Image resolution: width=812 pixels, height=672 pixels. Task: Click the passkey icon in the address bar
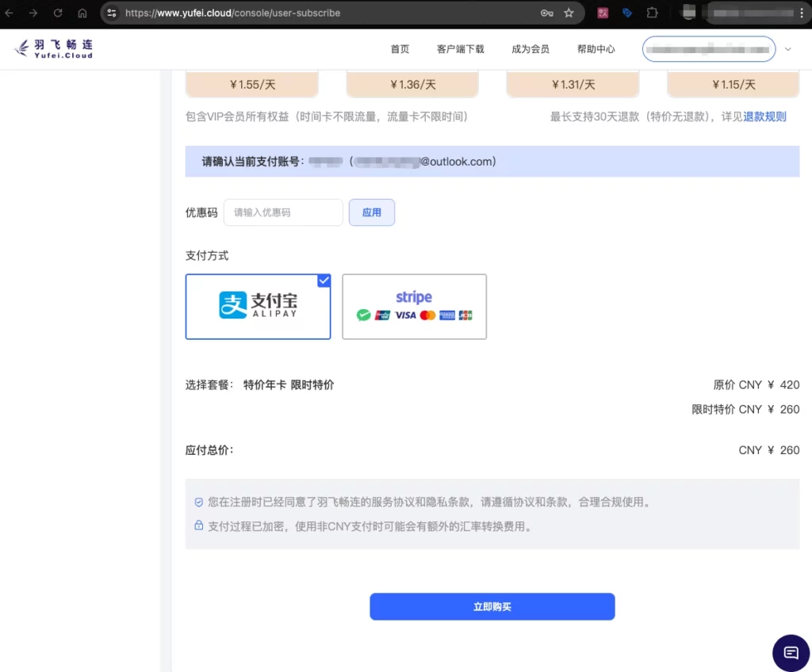548,13
